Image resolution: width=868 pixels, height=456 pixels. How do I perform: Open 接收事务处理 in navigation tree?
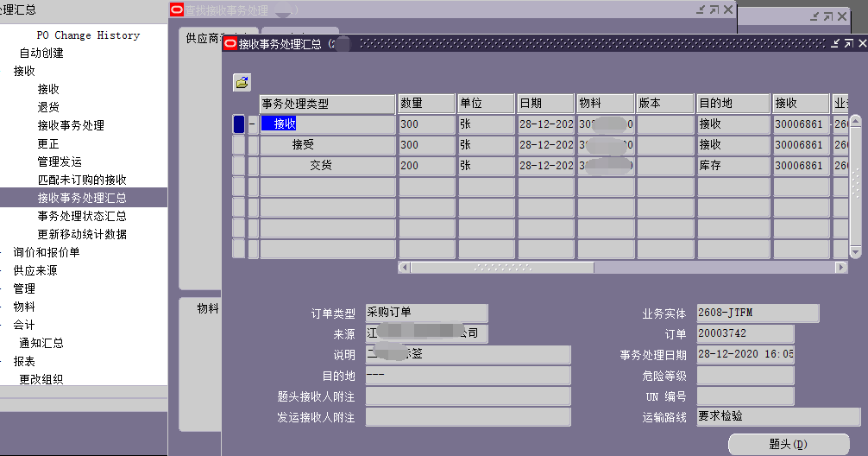coord(70,125)
